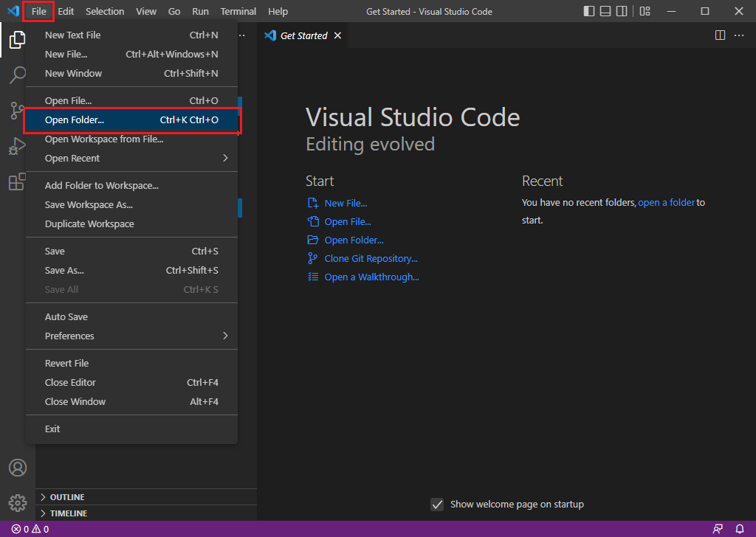Screen dimensions: 756x537
Task: Choose New Window menu entry
Action: click(x=131, y=73)
